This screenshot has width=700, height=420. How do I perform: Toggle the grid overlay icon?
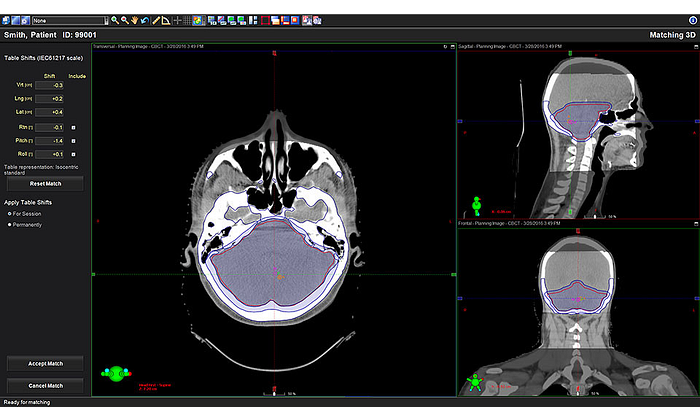187,21
